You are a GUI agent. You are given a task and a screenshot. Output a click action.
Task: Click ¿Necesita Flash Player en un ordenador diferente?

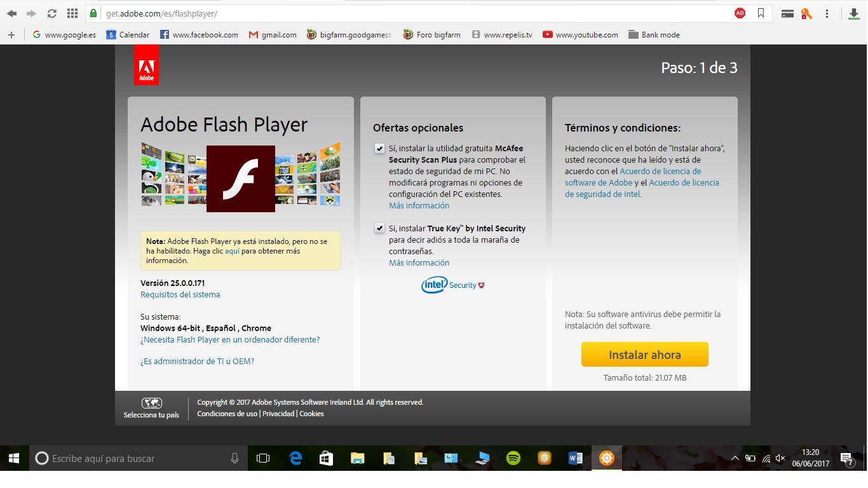(x=230, y=340)
